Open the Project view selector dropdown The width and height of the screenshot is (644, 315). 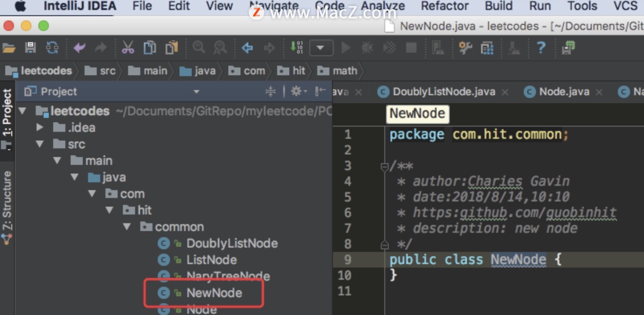pyautogui.click(x=196, y=92)
